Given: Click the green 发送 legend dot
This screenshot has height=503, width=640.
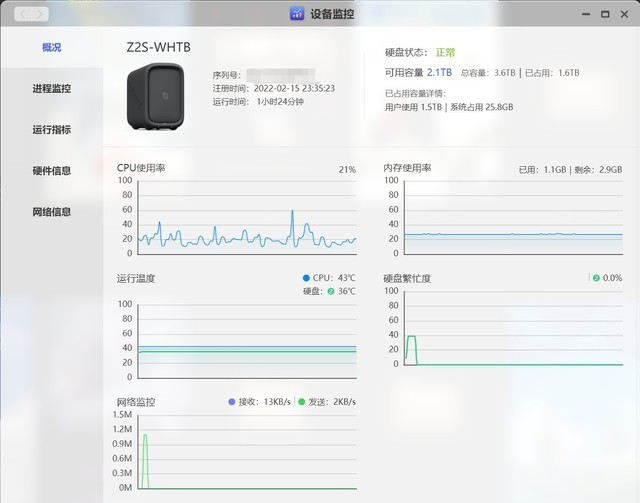Looking at the screenshot, I should point(302,402).
